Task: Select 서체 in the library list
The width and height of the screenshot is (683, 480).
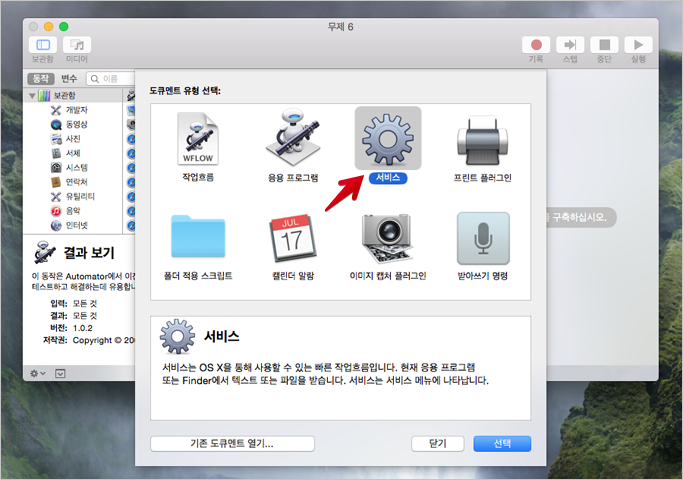Action: [73, 153]
